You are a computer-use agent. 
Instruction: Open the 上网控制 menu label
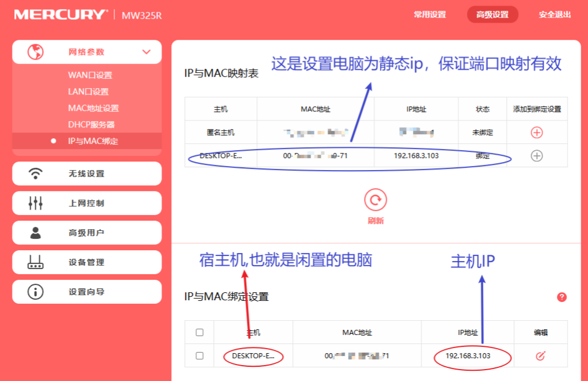86,203
